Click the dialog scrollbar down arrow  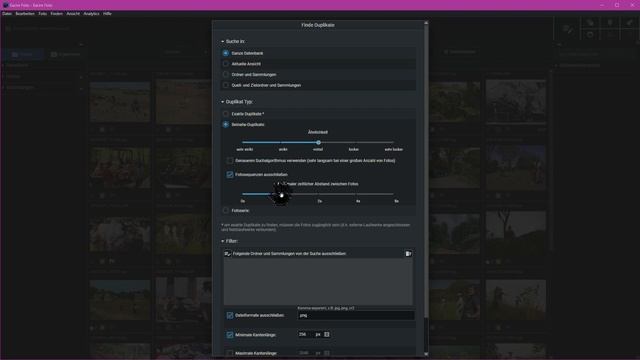click(x=426, y=354)
